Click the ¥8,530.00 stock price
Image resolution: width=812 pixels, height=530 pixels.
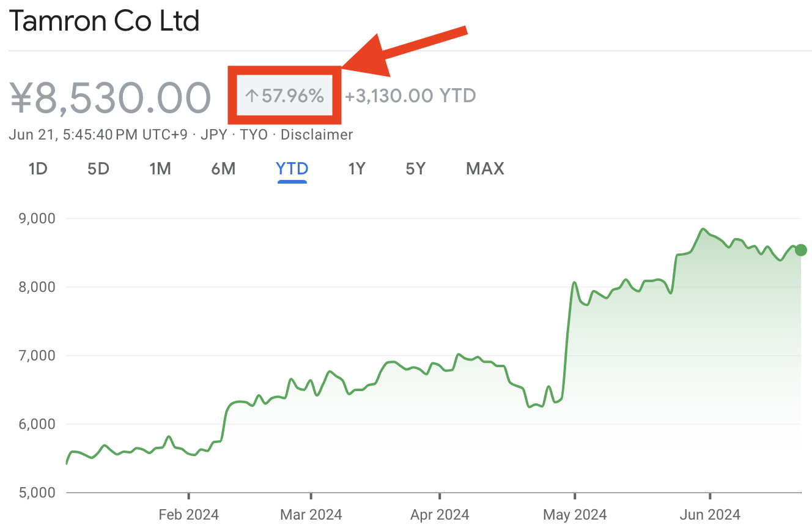tap(111, 97)
